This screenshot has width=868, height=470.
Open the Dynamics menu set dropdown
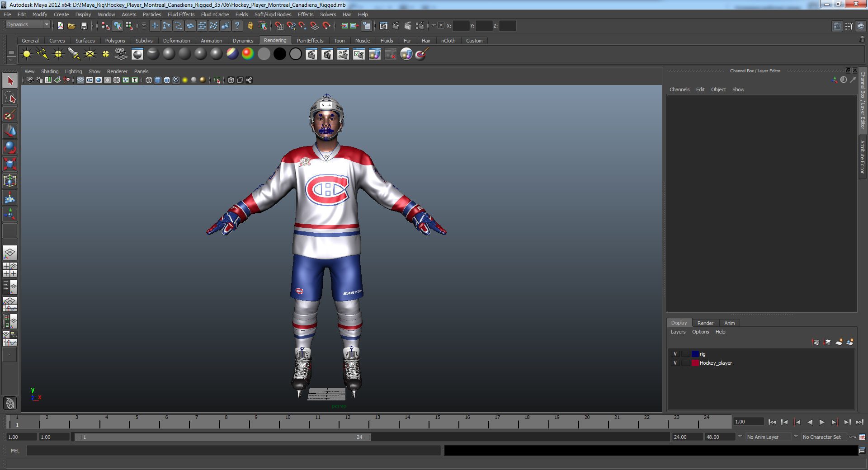point(28,25)
